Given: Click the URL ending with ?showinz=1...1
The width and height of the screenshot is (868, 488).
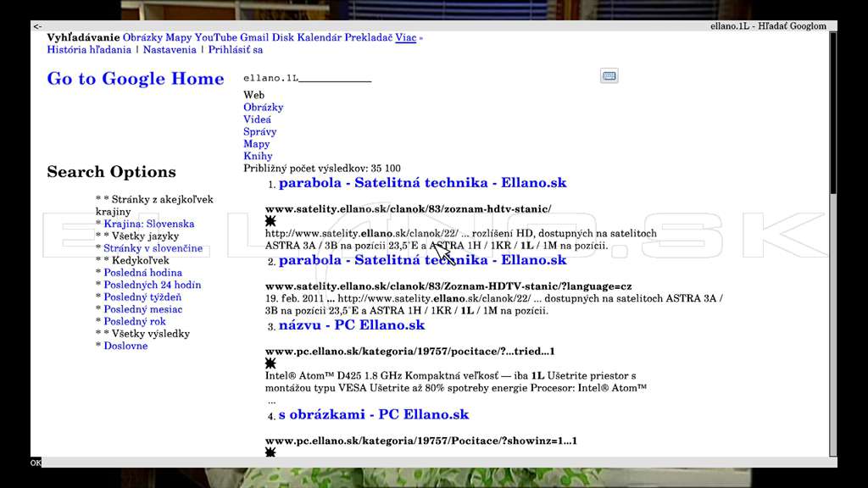Looking at the screenshot, I should pos(420,441).
